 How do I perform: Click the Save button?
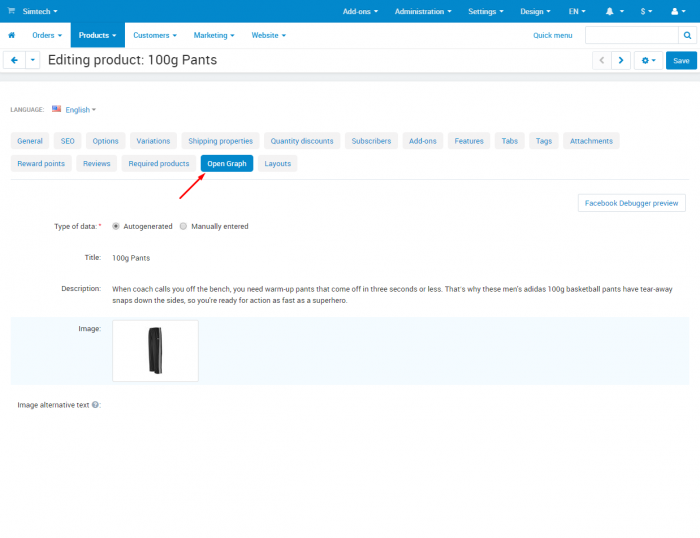681,60
